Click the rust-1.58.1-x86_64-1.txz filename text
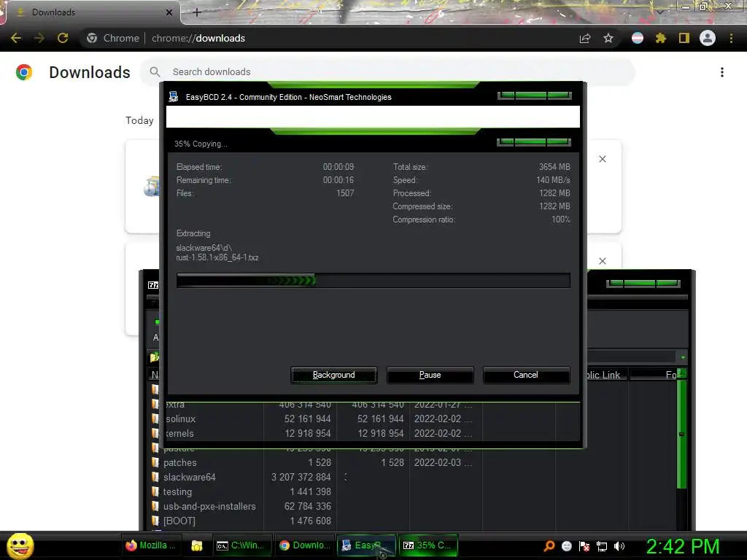 [217, 257]
